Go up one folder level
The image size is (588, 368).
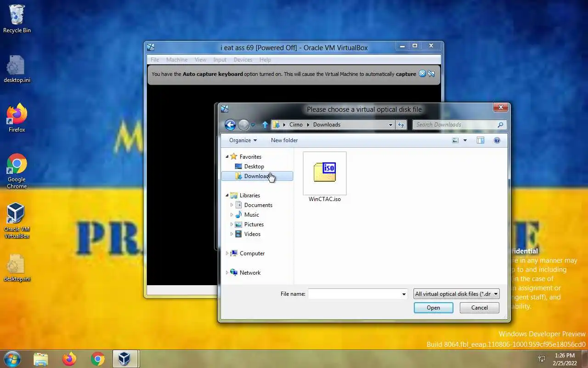pos(265,125)
